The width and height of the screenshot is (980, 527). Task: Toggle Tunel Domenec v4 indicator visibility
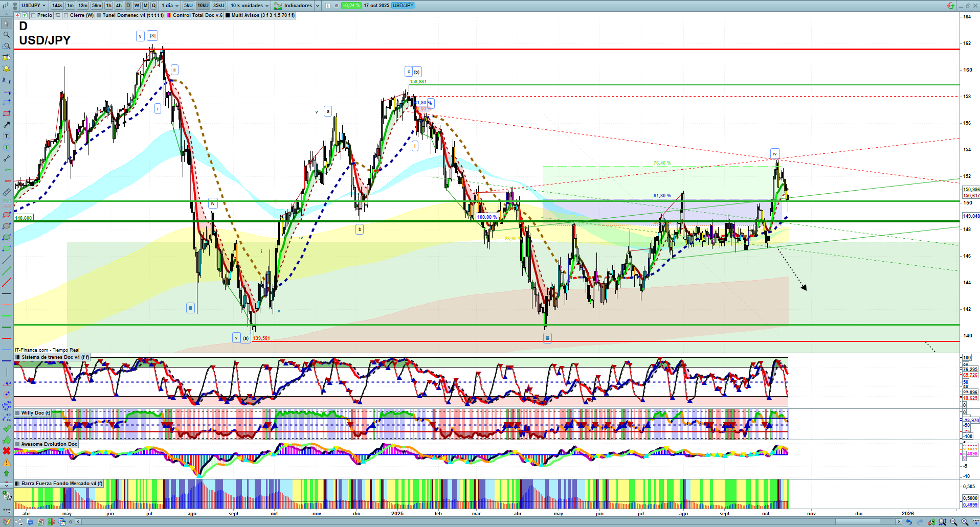[x=99, y=15]
